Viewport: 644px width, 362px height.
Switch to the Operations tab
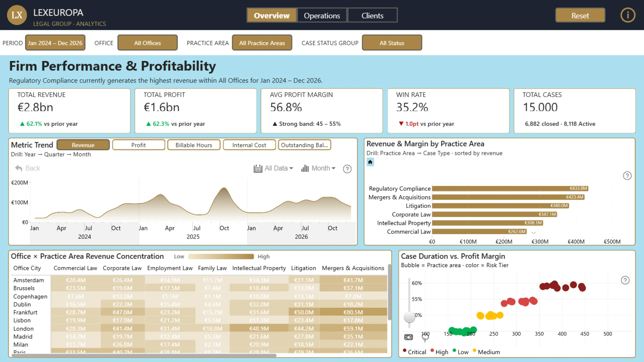click(322, 15)
